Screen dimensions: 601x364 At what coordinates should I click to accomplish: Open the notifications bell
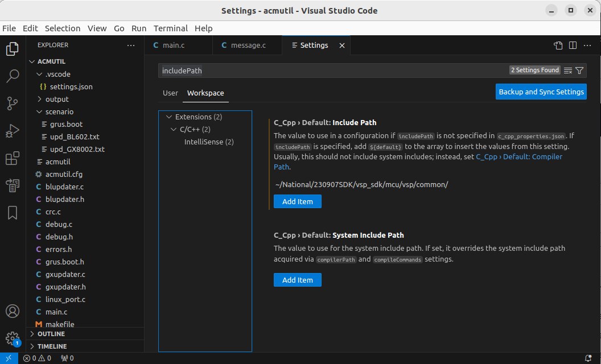coord(588,358)
